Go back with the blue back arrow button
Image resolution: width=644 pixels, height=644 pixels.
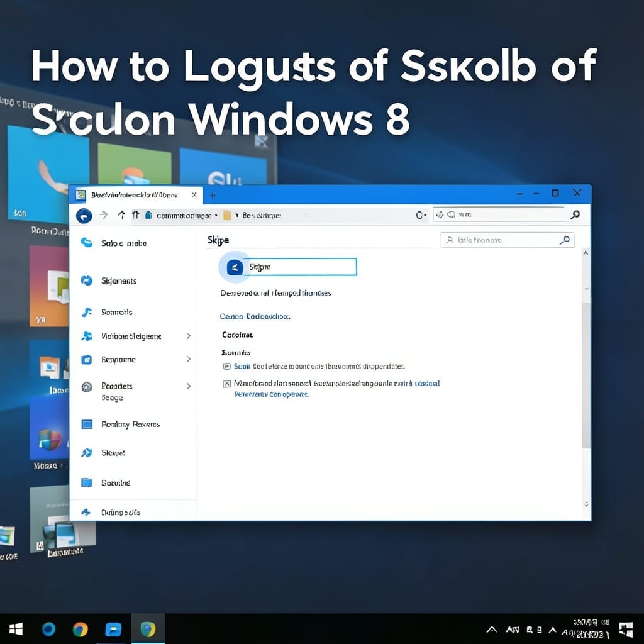84,215
